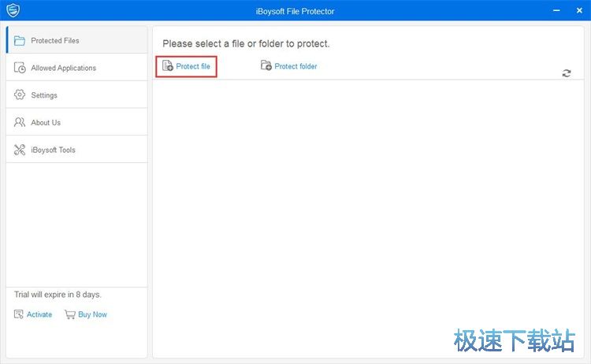Click the Protected Files folder icon

click(19, 40)
